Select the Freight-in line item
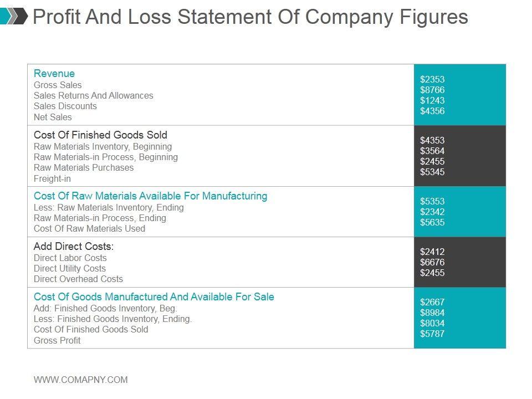This screenshot has width=532, height=399. coord(52,178)
